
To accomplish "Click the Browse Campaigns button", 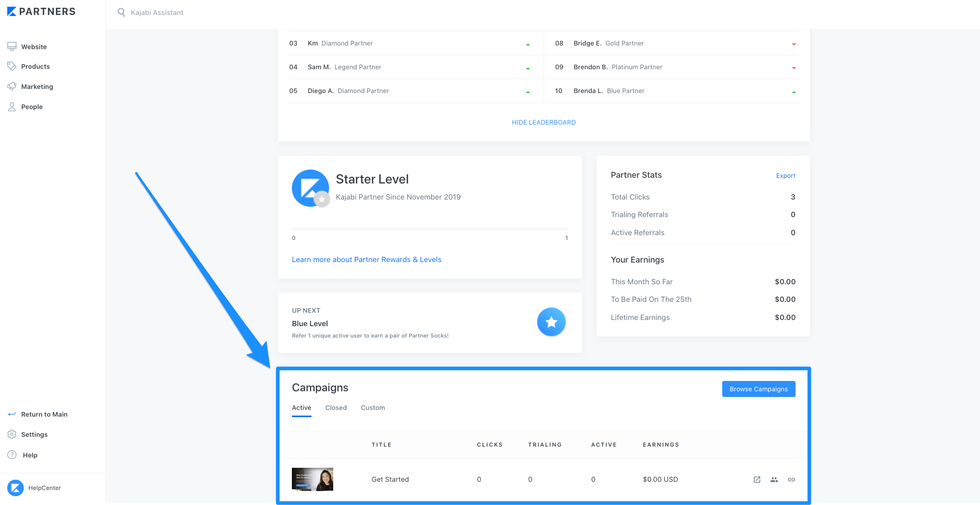I will point(758,389).
